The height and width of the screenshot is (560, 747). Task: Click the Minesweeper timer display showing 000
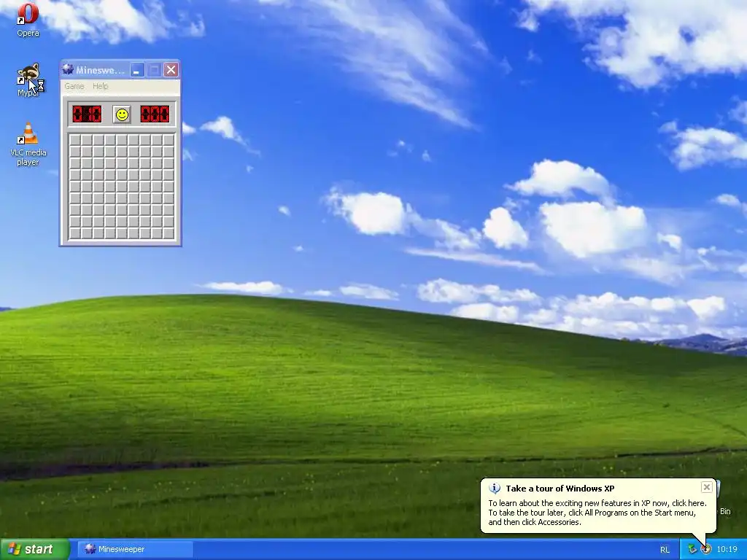coord(155,114)
